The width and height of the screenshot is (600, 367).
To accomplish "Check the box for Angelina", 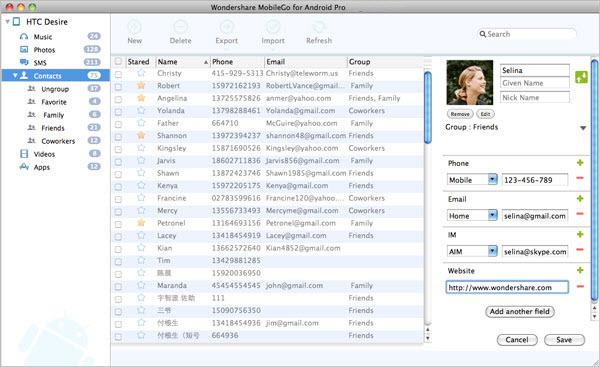I will coord(118,99).
